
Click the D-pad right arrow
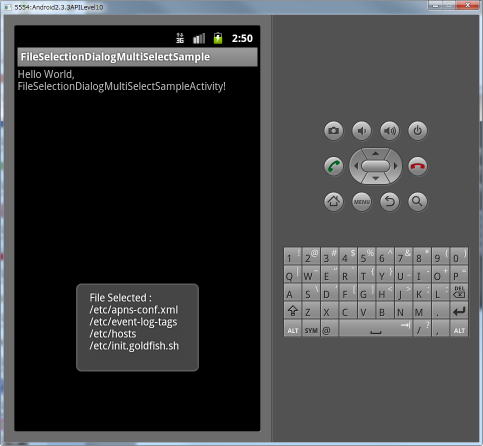pos(395,166)
